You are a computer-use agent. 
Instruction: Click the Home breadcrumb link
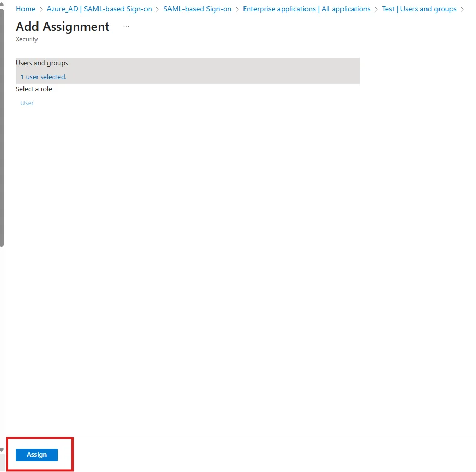click(x=25, y=9)
